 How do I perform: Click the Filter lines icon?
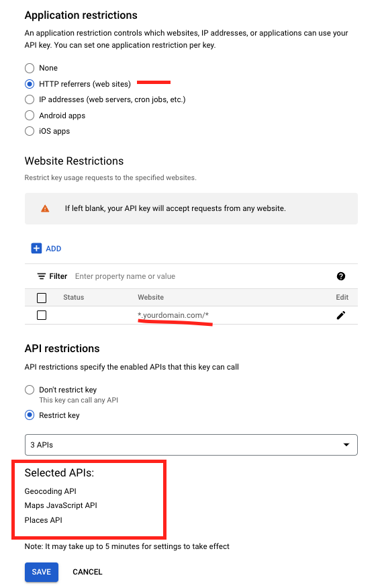click(x=41, y=276)
